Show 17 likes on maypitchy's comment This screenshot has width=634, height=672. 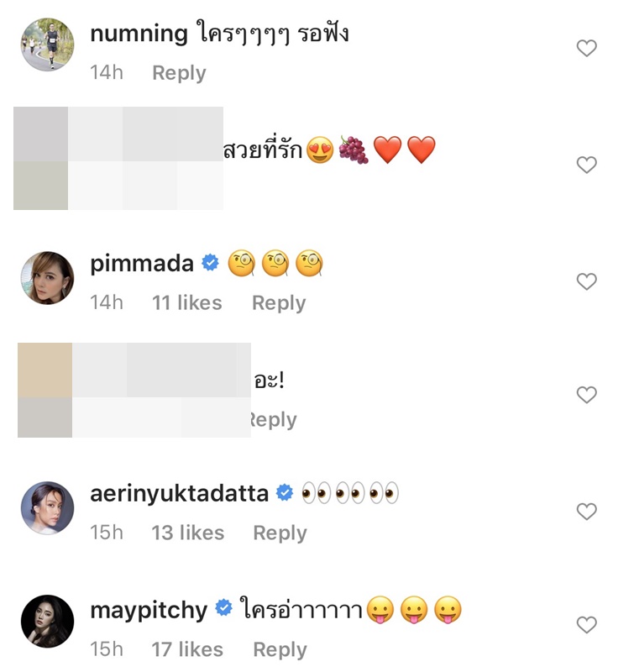pyautogui.click(x=187, y=649)
